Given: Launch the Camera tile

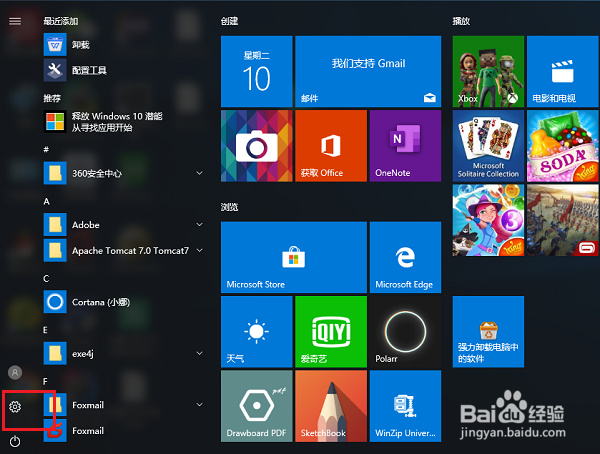Looking at the screenshot, I should pos(256,145).
